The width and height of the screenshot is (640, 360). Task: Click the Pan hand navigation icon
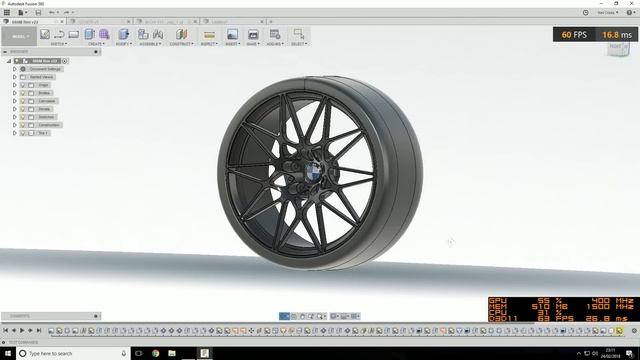302,316
